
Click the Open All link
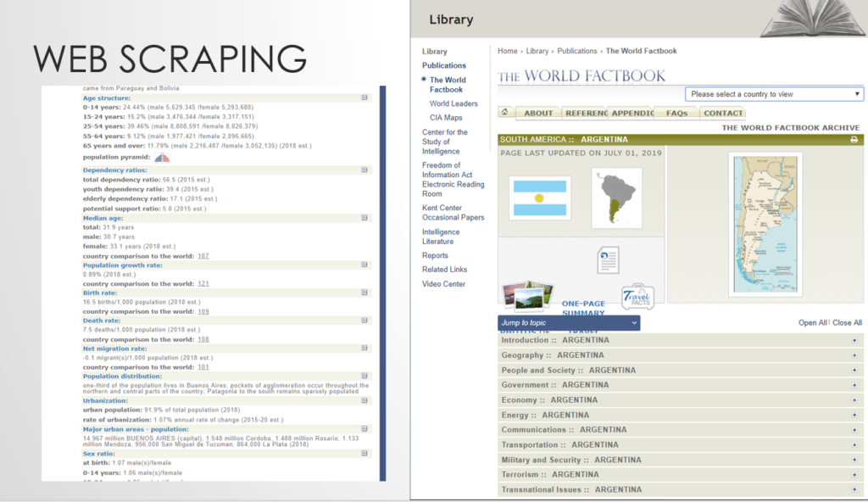812,323
